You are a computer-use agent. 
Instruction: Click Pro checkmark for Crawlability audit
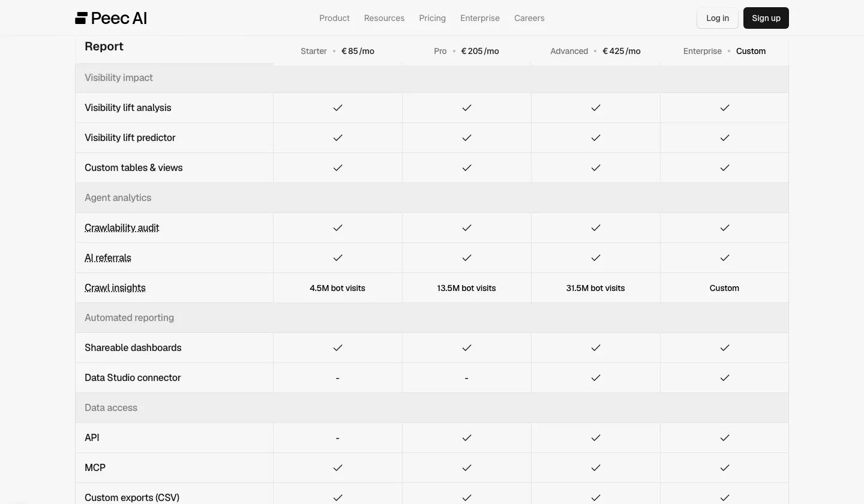(467, 228)
